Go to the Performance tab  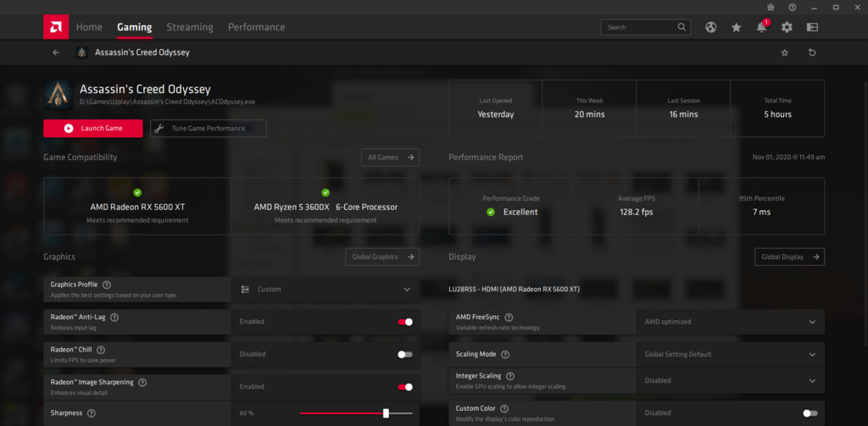[256, 27]
